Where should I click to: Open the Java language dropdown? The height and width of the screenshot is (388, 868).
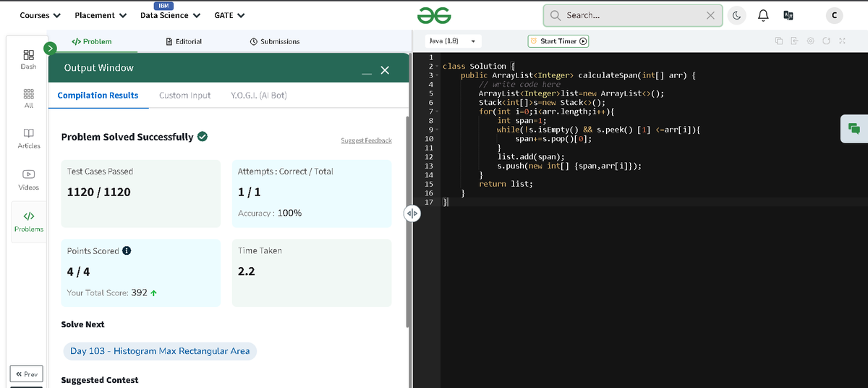(x=452, y=41)
